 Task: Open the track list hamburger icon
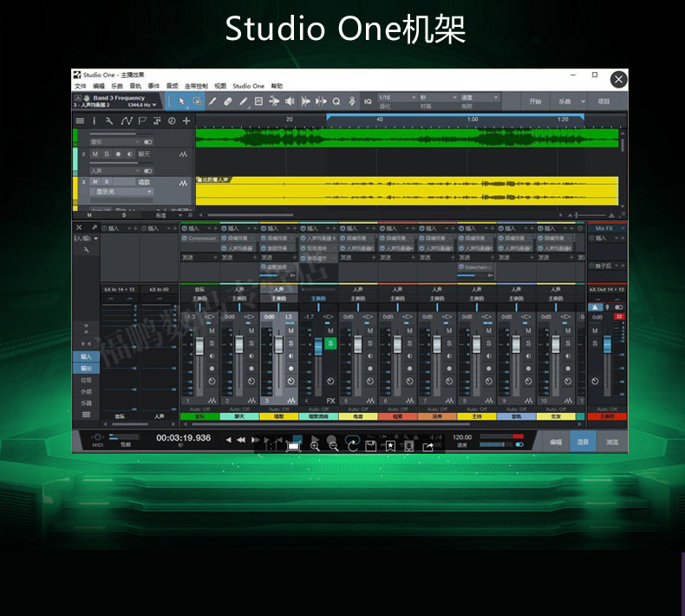(80, 121)
